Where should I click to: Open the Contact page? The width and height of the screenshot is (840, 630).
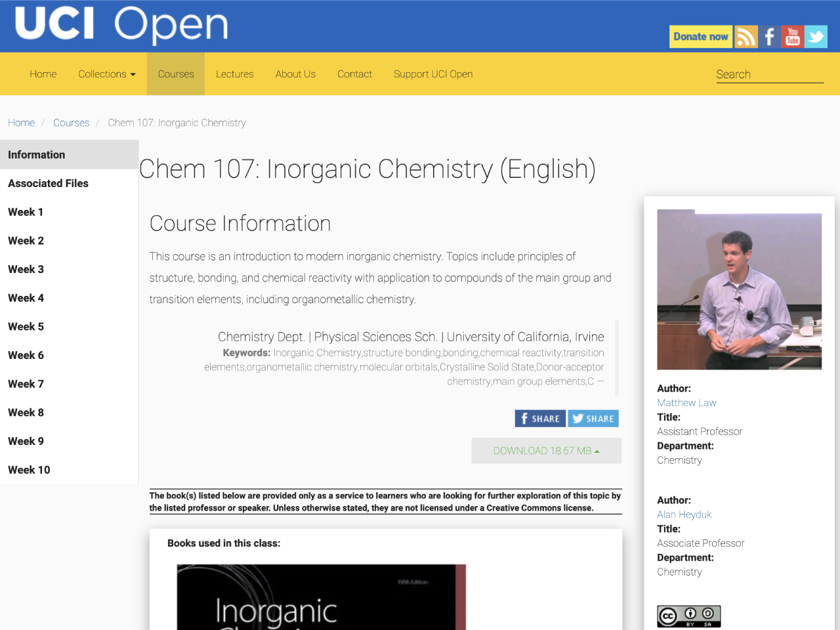pyautogui.click(x=354, y=74)
